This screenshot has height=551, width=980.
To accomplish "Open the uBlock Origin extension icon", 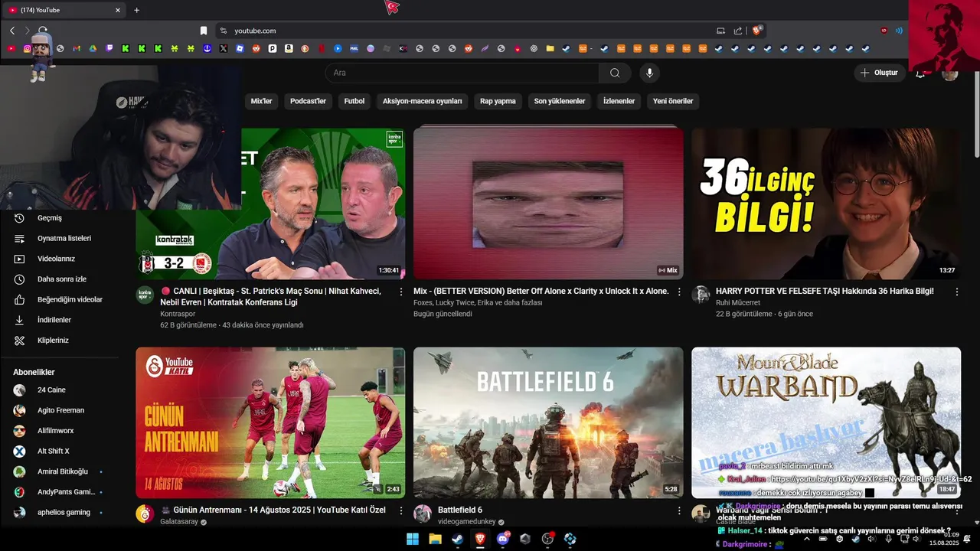I will [884, 31].
